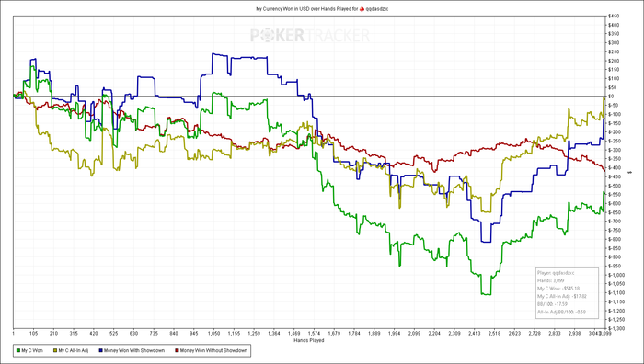Click the $0 y-axis tick label
This screenshot has height=364, width=644.
611,97
